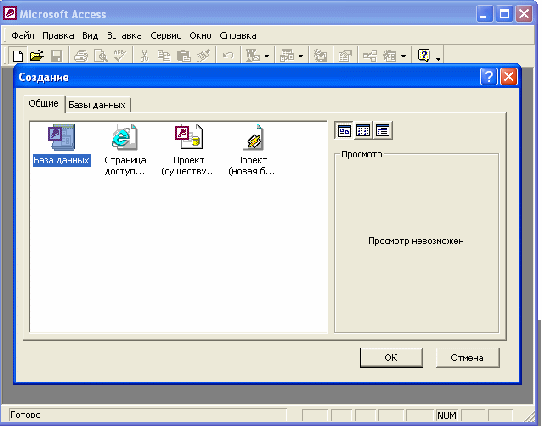Open the Вставка menu
The height and width of the screenshot is (427, 542).
click(x=124, y=36)
